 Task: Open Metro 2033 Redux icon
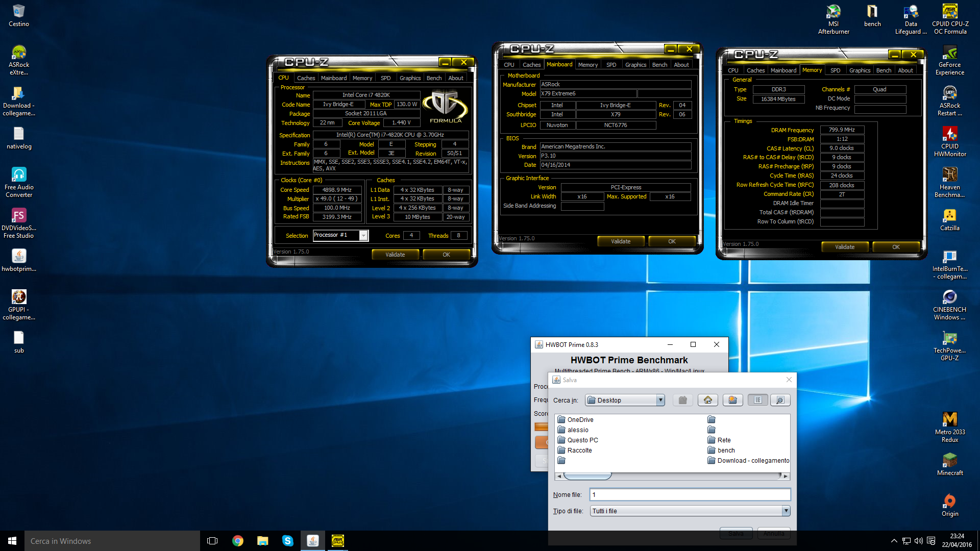click(x=950, y=428)
